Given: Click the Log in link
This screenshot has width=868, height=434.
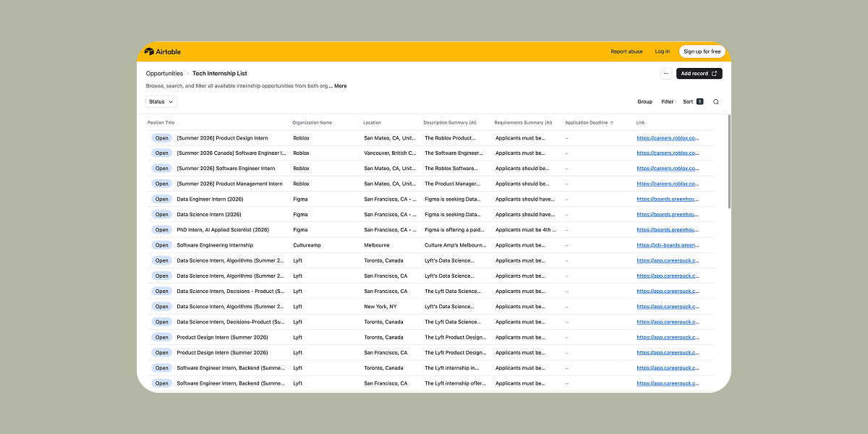Looking at the screenshot, I should [662, 51].
